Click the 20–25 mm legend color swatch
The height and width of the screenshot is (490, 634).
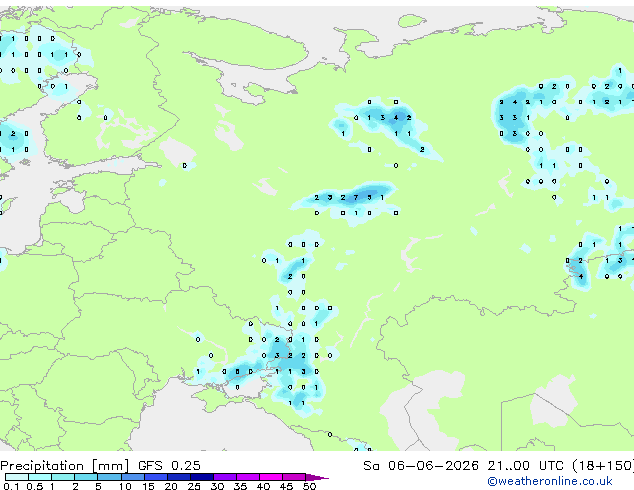click(178, 477)
